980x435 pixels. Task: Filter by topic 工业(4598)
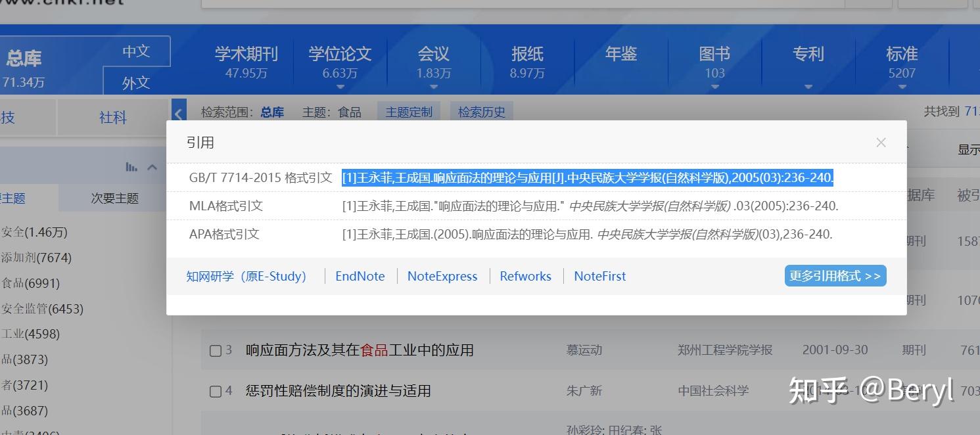(x=30, y=334)
